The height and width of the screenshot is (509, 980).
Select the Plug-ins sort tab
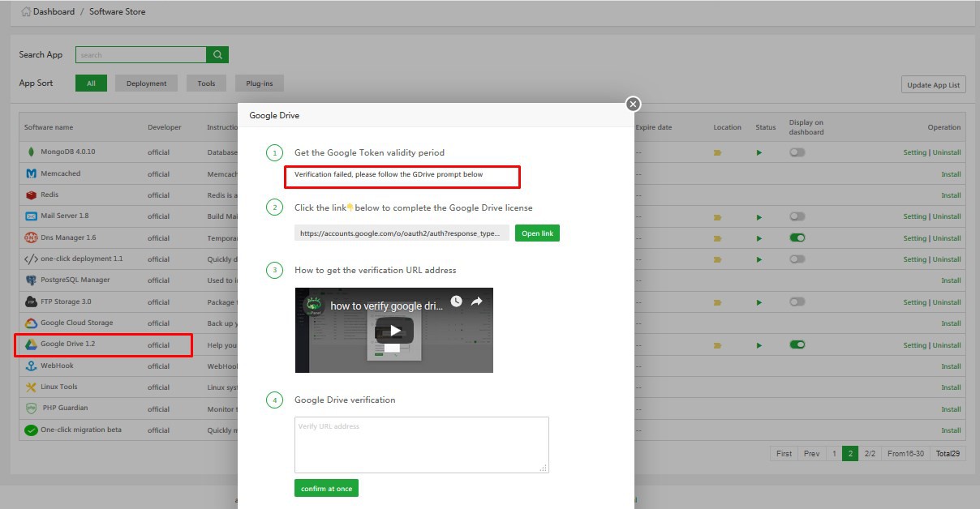(x=259, y=83)
